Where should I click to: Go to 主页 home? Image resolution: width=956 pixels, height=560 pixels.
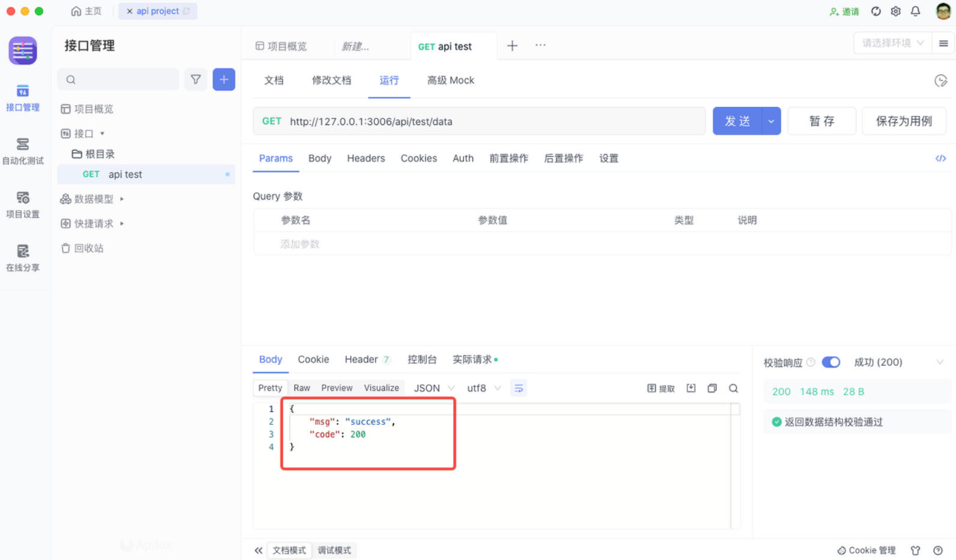pyautogui.click(x=87, y=11)
